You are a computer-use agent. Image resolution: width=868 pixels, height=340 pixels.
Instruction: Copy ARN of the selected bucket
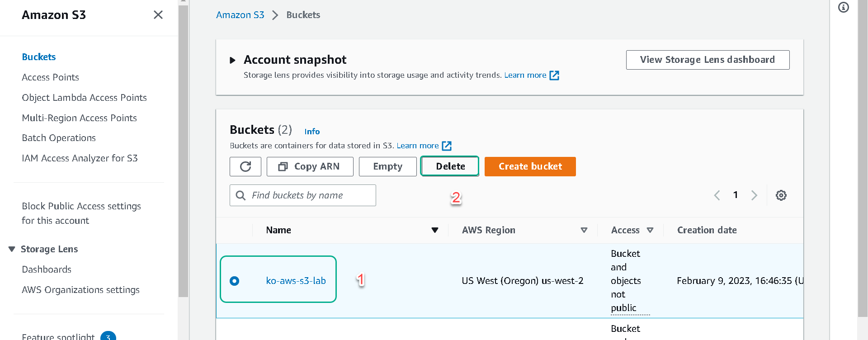[x=310, y=166]
